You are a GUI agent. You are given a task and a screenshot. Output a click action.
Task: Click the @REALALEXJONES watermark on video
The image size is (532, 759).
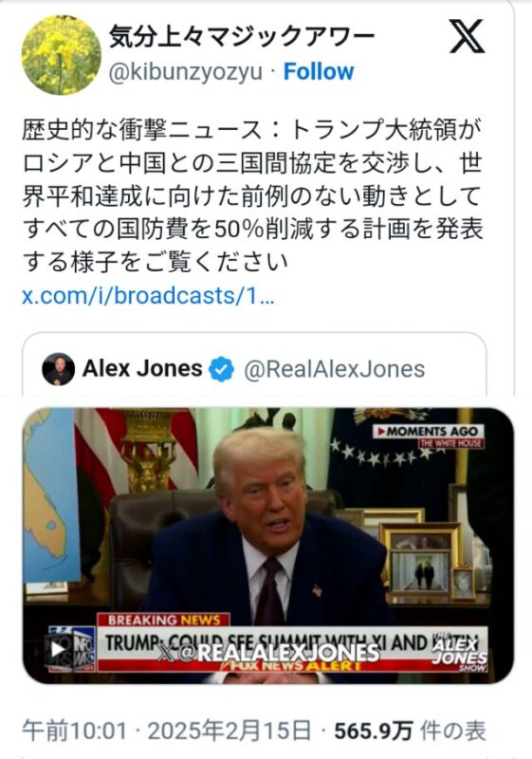[x=268, y=653]
